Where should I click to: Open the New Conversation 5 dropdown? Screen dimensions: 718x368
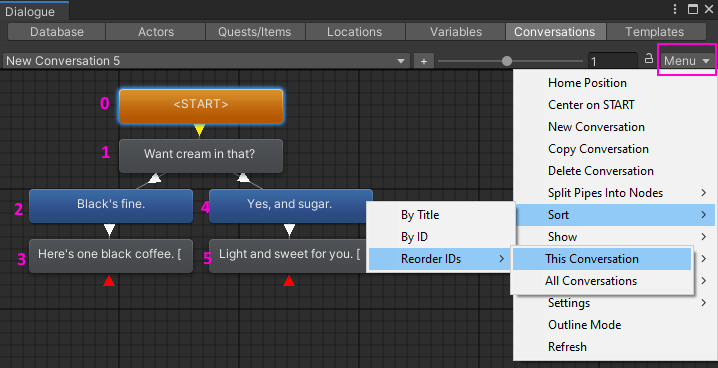tap(206, 61)
